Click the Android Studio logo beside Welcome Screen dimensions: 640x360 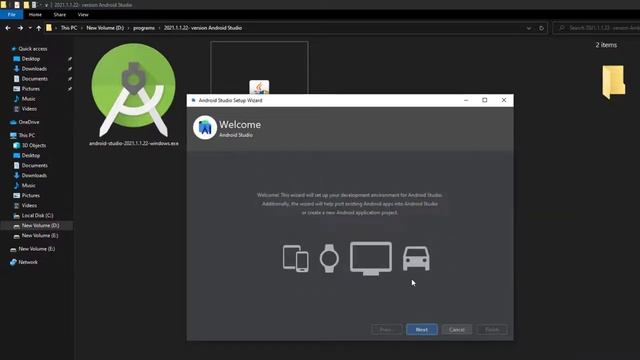point(205,127)
